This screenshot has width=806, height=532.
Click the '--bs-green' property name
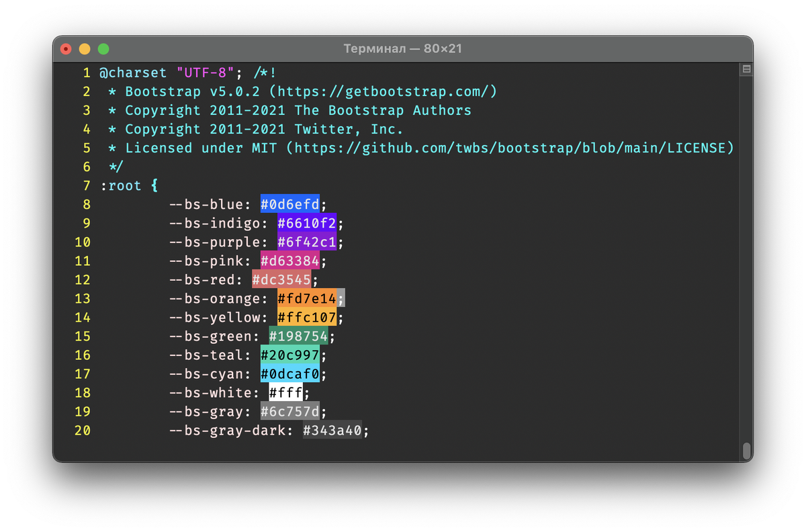click(x=210, y=336)
